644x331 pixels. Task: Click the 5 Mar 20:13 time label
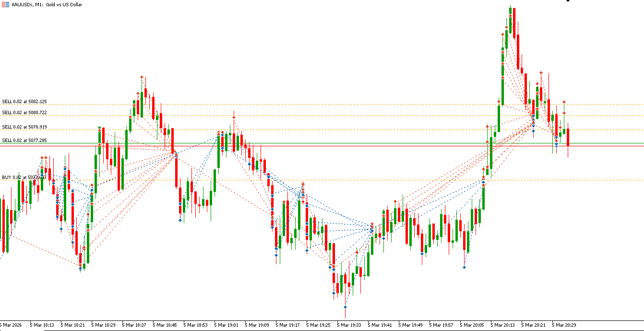502,325
